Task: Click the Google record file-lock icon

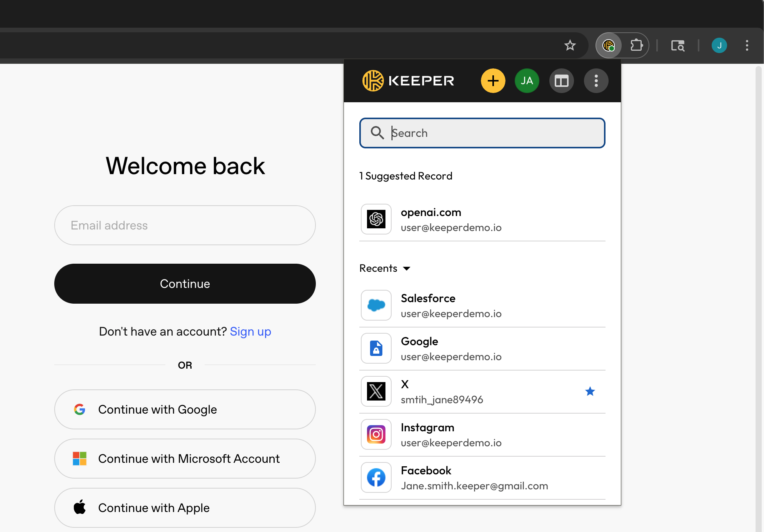Action: (x=376, y=348)
